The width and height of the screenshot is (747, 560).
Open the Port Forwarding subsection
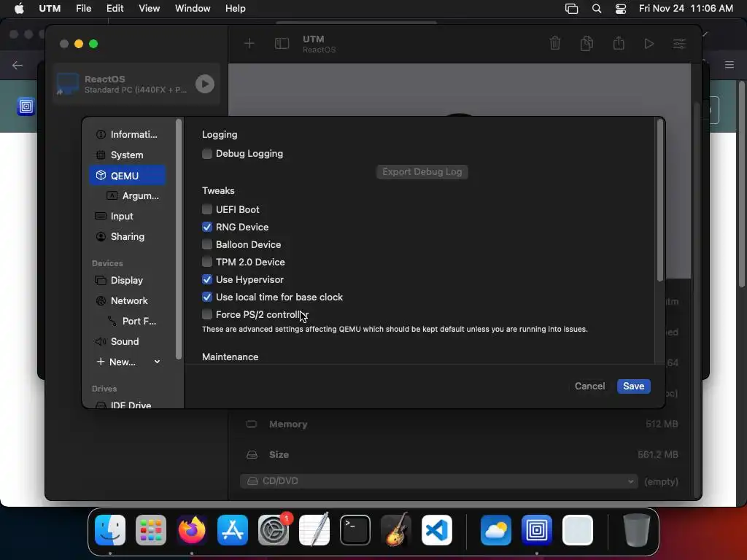[133, 322]
